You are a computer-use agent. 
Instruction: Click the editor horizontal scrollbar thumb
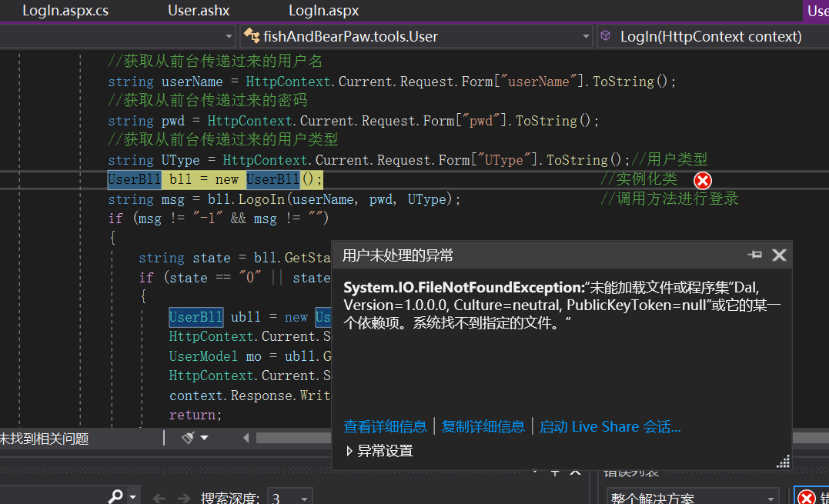[293, 438]
